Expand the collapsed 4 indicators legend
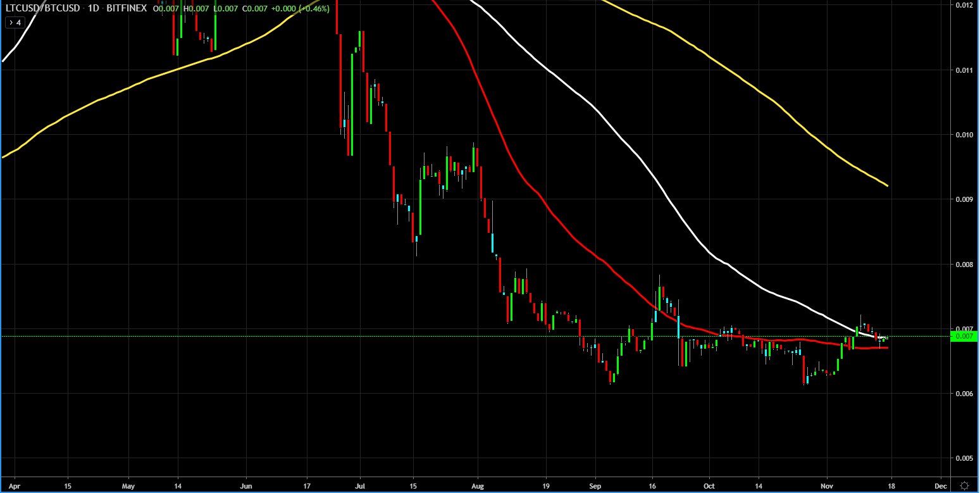The image size is (980, 493). tap(15, 23)
